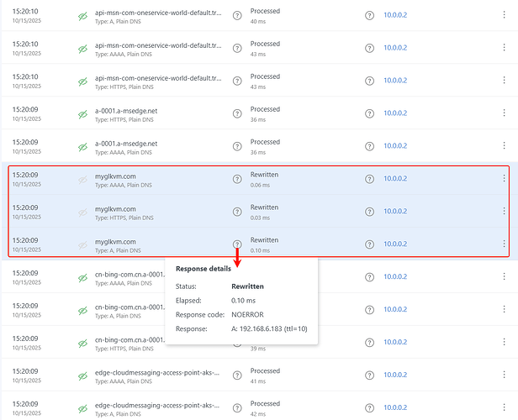Click the response help icon beside Rewritten 0.06 ms
This screenshot has width=518, height=420.
pyautogui.click(x=237, y=180)
